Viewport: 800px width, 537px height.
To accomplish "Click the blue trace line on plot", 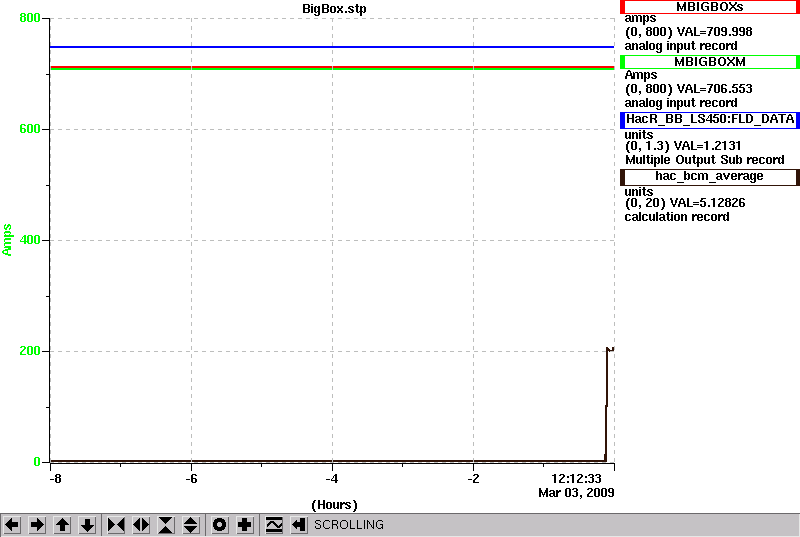I will pyautogui.click(x=332, y=47).
